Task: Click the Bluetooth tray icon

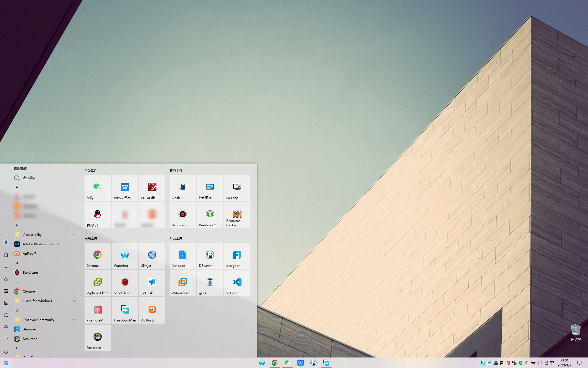Action: pyautogui.click(x=521, y=363)
